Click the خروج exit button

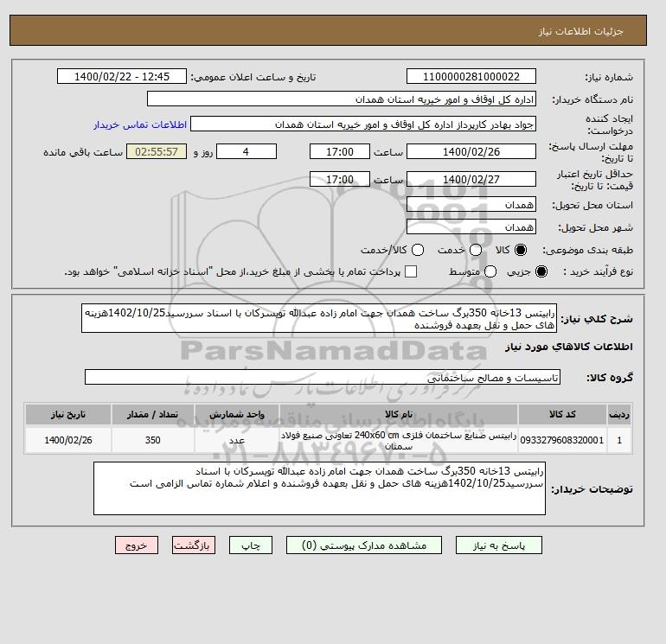(x=137, y=545)
